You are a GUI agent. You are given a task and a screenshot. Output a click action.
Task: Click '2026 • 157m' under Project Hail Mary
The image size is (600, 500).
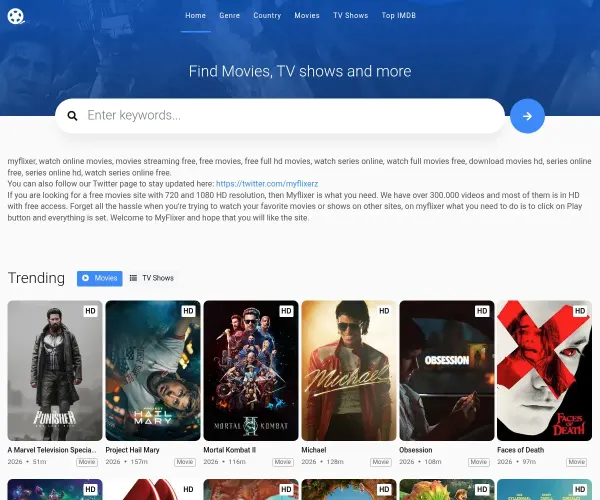127,462
